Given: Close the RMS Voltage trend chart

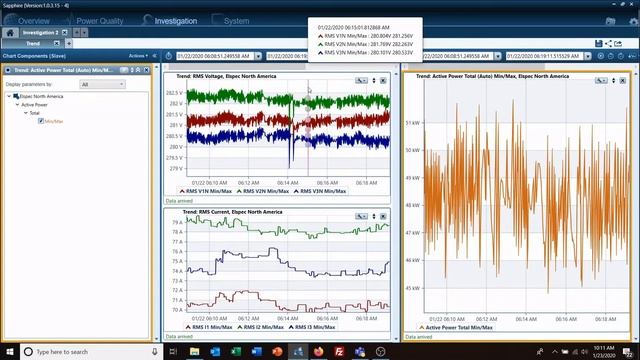Looking at the screenshot, I should pyautogui.click(x=383, y=80).
